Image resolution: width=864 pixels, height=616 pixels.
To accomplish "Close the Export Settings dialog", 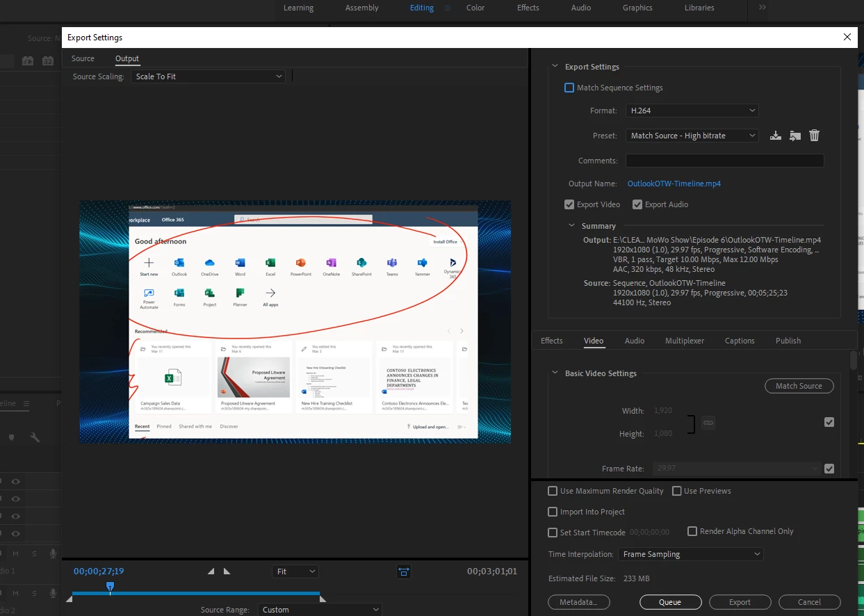I will tap(847, 37).
